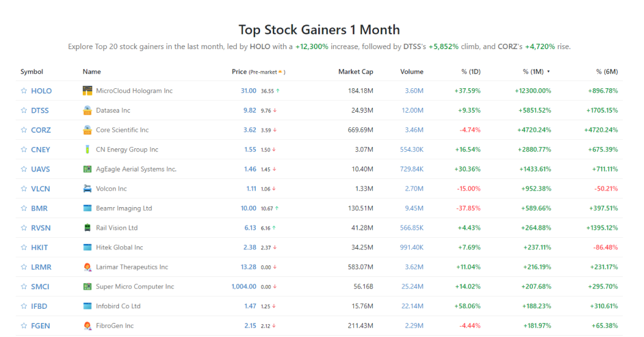Click Core Scientific 669.69M market cap
644x337 pixels.
[x=361, y=130]
